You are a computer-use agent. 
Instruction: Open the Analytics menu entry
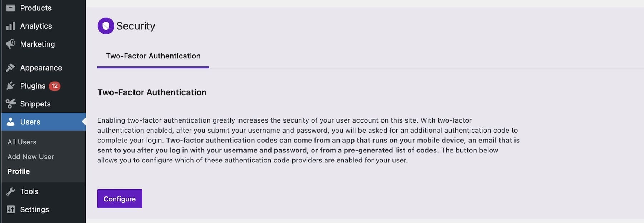[x=36, y=25]
